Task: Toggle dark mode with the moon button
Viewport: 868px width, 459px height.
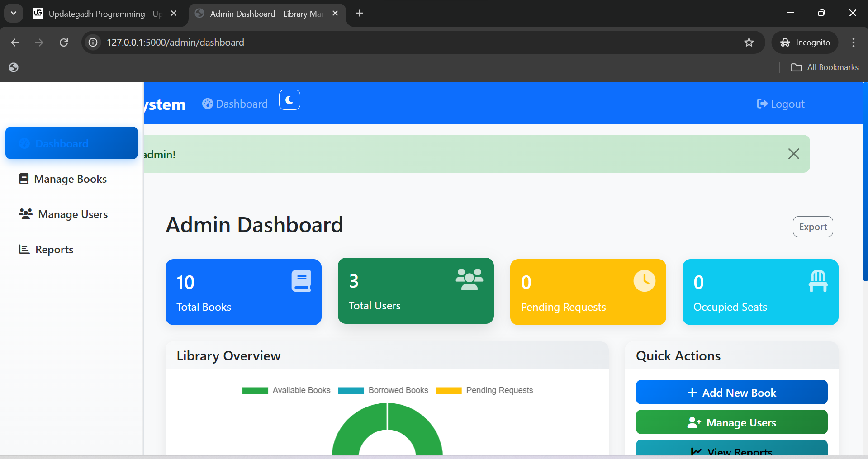Action: (x=289, y=100)
